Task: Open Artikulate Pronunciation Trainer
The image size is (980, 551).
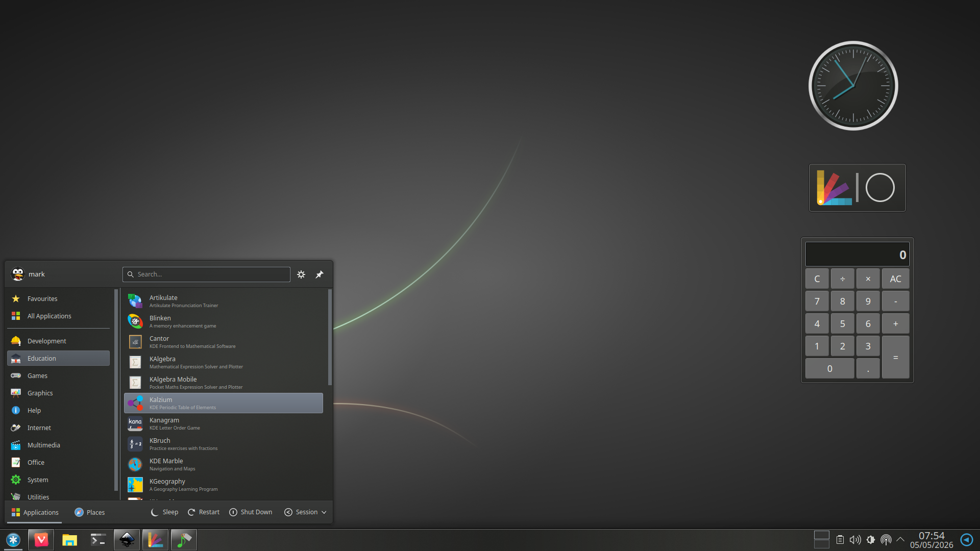Action: point(224,301)
